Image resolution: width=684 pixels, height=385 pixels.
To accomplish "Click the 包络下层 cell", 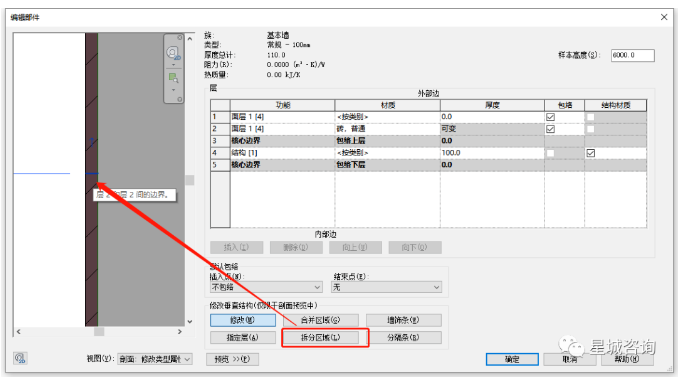I will coord(387,165).
